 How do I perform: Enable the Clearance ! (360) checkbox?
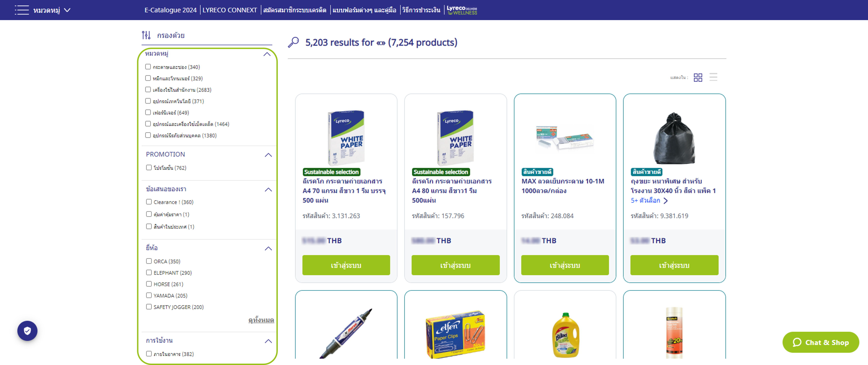(x=149, y=202)
